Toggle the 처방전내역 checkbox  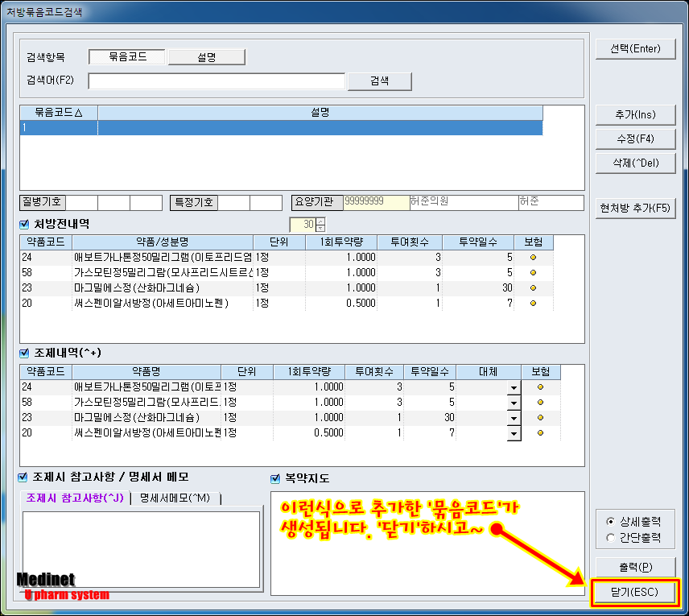(x=24, y=224)
